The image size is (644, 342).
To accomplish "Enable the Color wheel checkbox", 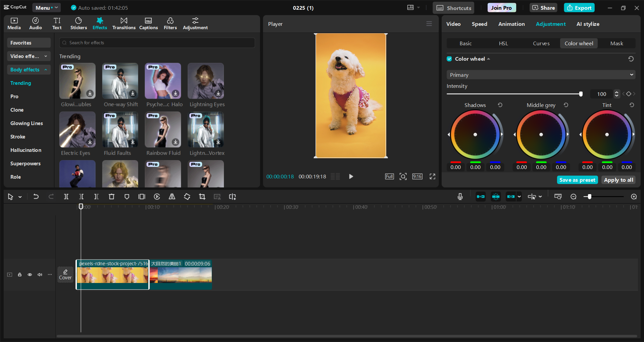I will tap(449, 59).
